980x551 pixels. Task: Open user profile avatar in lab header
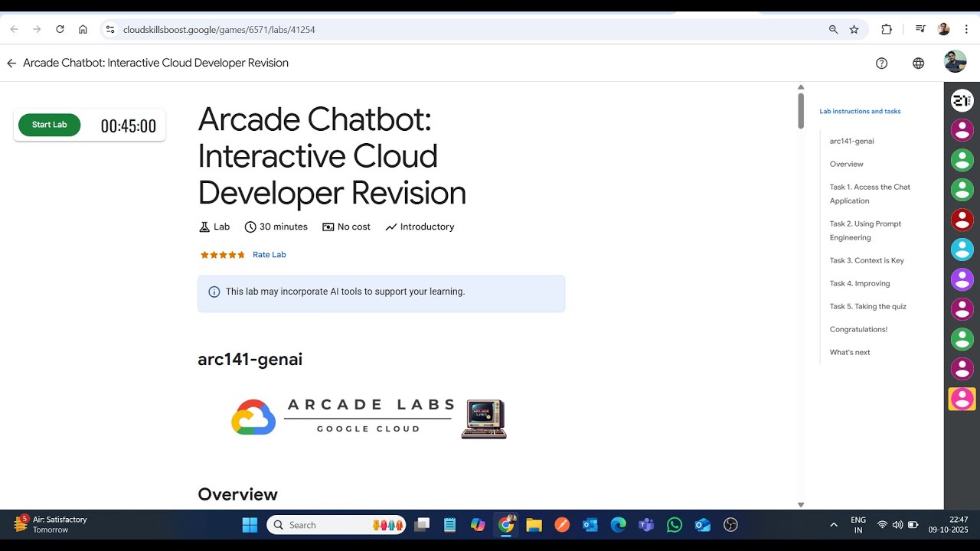click(955, 62)
